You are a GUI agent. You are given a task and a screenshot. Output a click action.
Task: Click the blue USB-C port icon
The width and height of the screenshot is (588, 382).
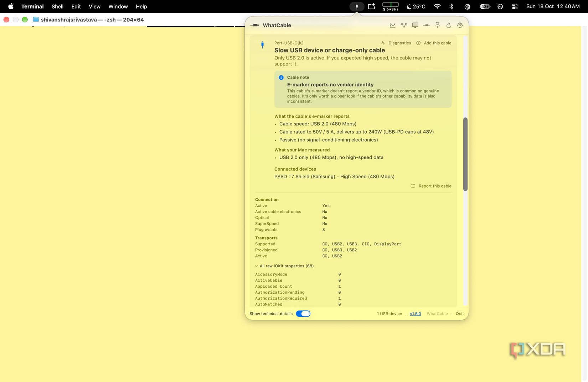click(x=262, y=45)
